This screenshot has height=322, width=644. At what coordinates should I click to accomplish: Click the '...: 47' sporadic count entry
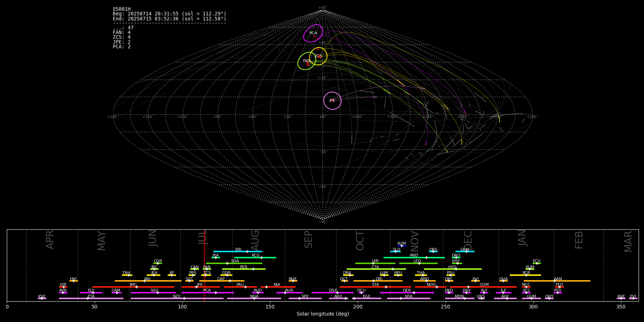(123, 28)
